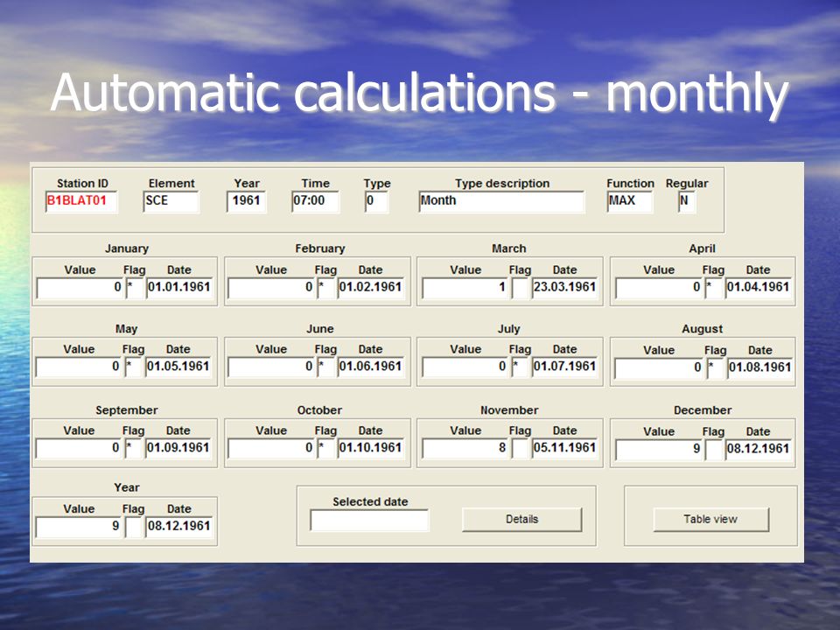Select January date 01.01.1961

pos(179,288)
